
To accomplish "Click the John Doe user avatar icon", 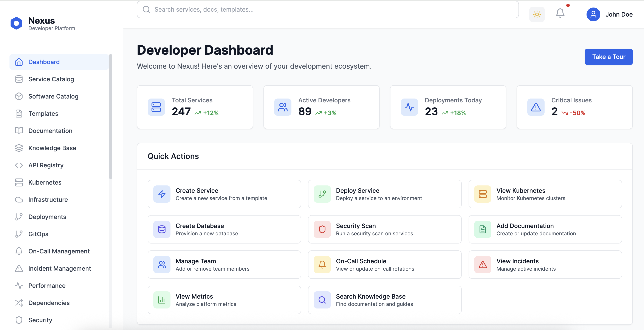I will click(593, 14).
